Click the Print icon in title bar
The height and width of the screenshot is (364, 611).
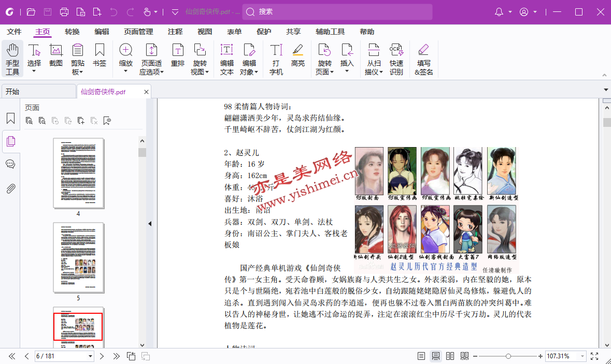point(64,12)
